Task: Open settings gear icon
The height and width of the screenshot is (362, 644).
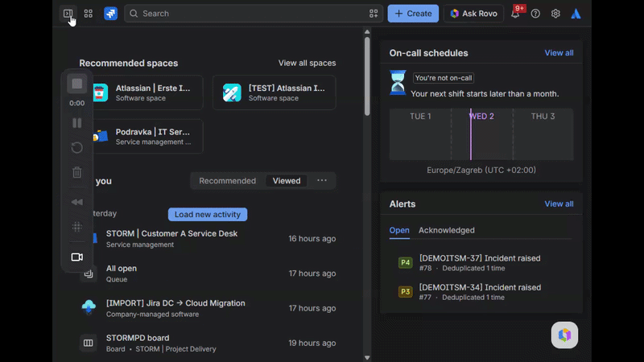Action: point(555,14)
